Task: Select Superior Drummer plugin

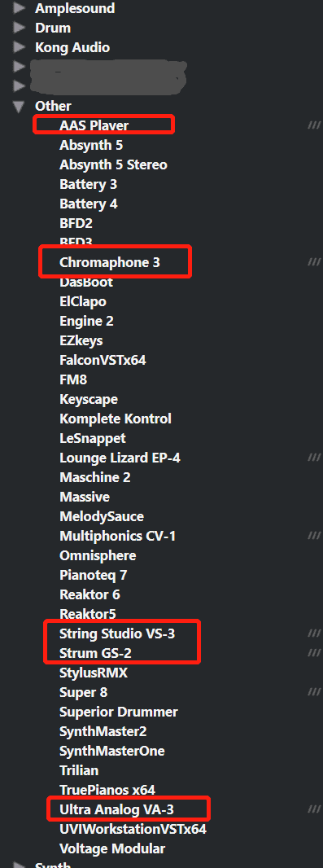Action: click(119, 712)
